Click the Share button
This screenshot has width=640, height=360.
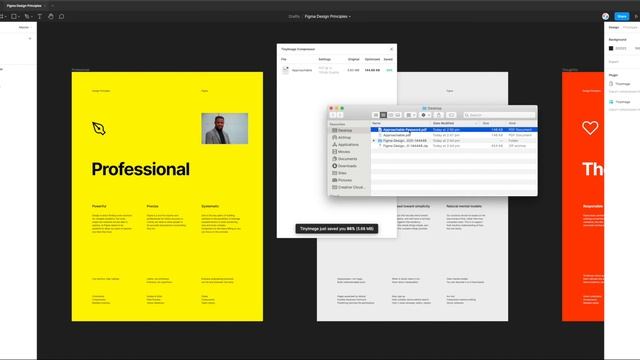tap(622, 16)
